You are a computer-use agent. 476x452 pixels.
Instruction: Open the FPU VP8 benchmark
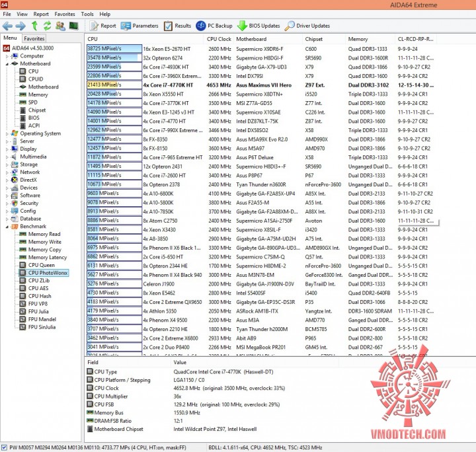34,304
